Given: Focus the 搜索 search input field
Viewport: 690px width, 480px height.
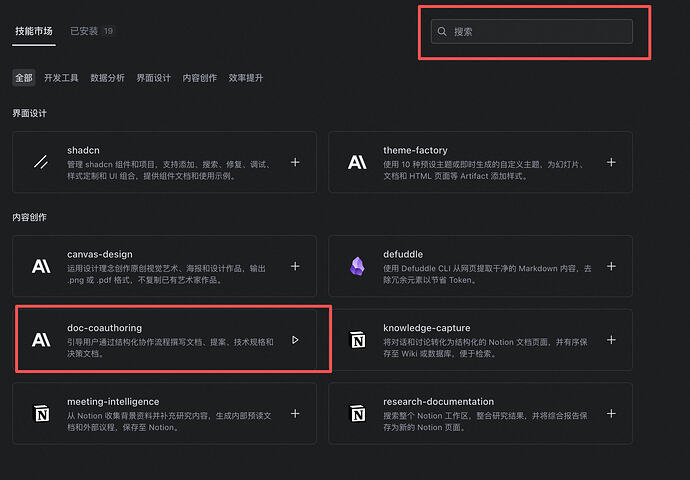Looking at the screenshot, I should tap(532, 31).
